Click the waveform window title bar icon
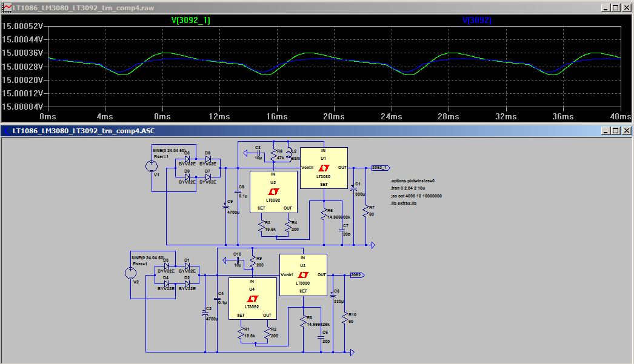Viewport: 634px width, 364px height. [6, 8]
